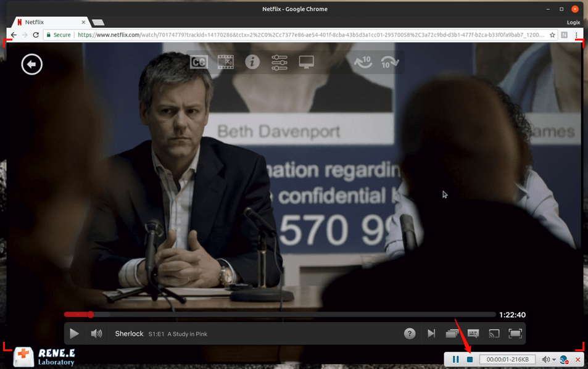The image size is (588, 369).
Task: Click the remaining time 1:22:40
Action: coord(512,315)
